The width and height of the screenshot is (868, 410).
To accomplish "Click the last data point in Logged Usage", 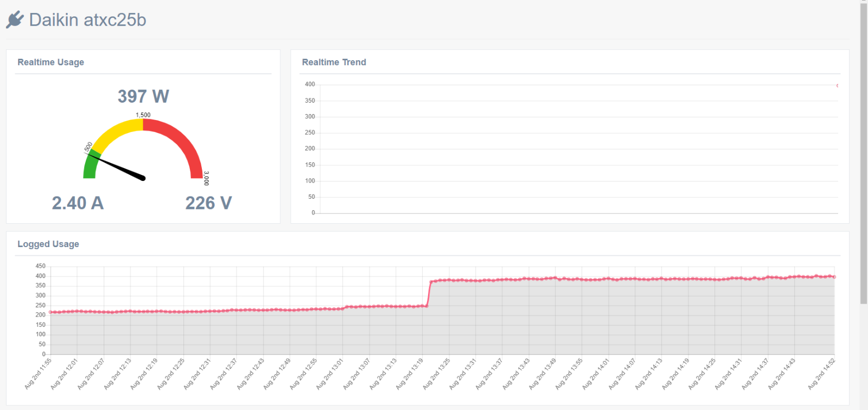I will pyautogui.click(x=834, y=277).
